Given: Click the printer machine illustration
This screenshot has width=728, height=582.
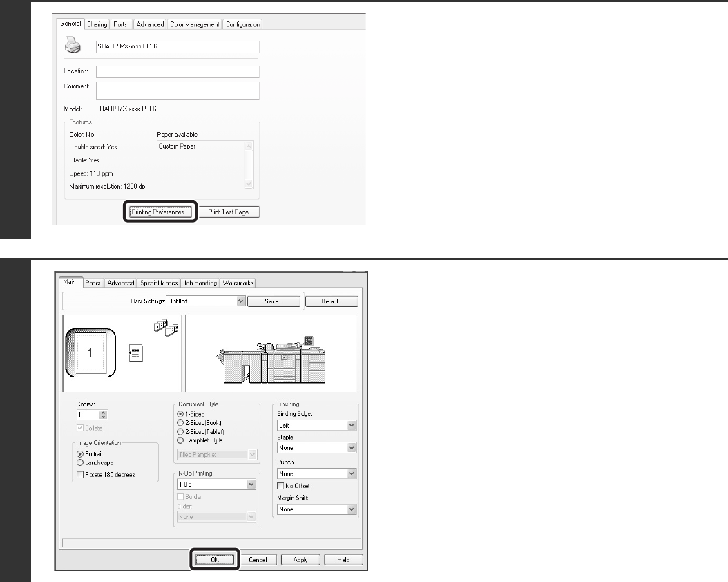Looking at the screenshot, I should click(271, 353).
